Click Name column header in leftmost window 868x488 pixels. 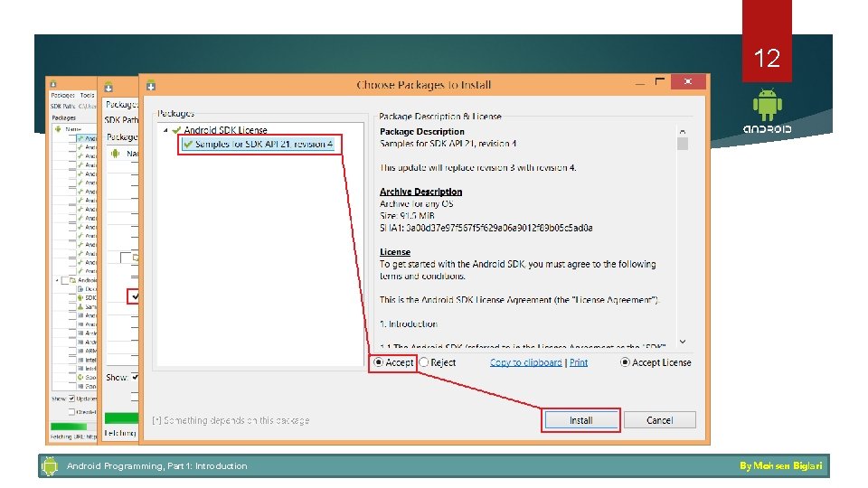coord(73,129)
